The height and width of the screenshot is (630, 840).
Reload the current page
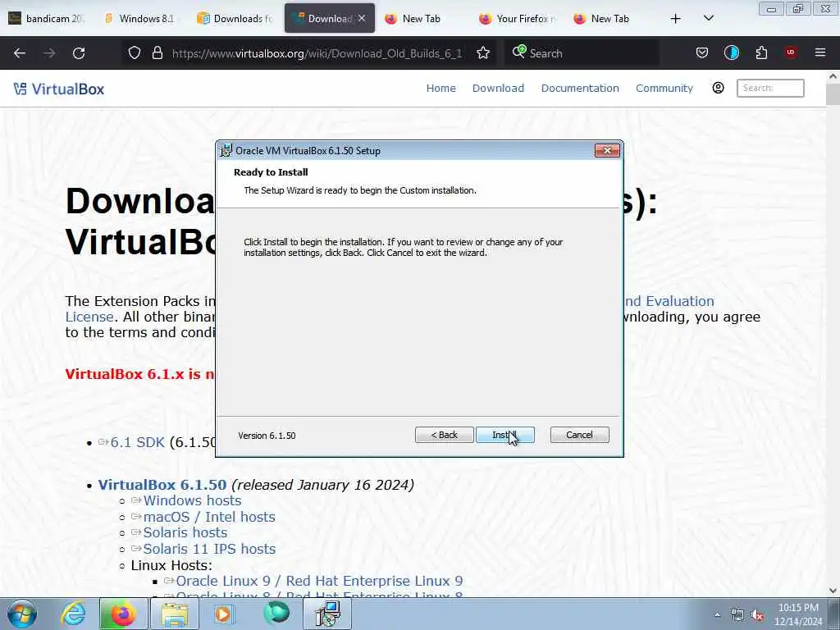point(79,53)
